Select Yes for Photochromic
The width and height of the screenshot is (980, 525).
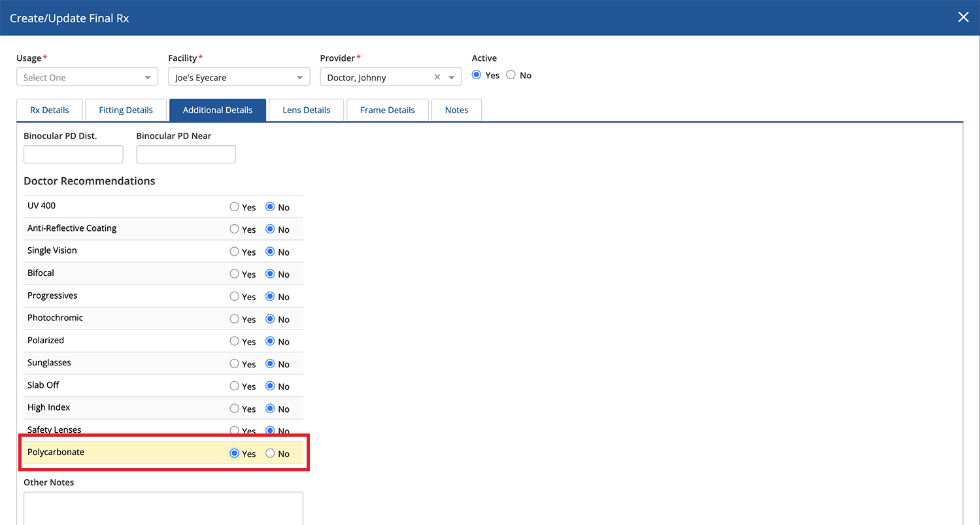pyautogui.click(x=235, y=319)
